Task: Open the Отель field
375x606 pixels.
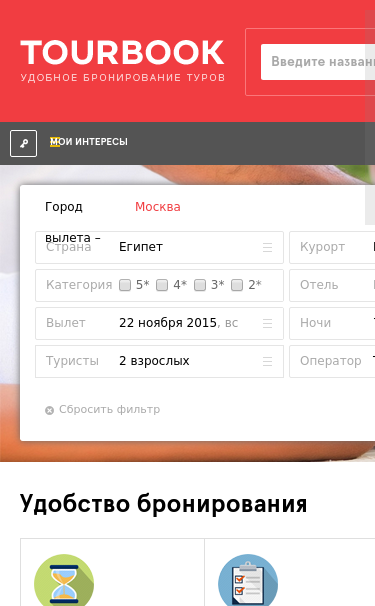Action: tap(332, 285)
